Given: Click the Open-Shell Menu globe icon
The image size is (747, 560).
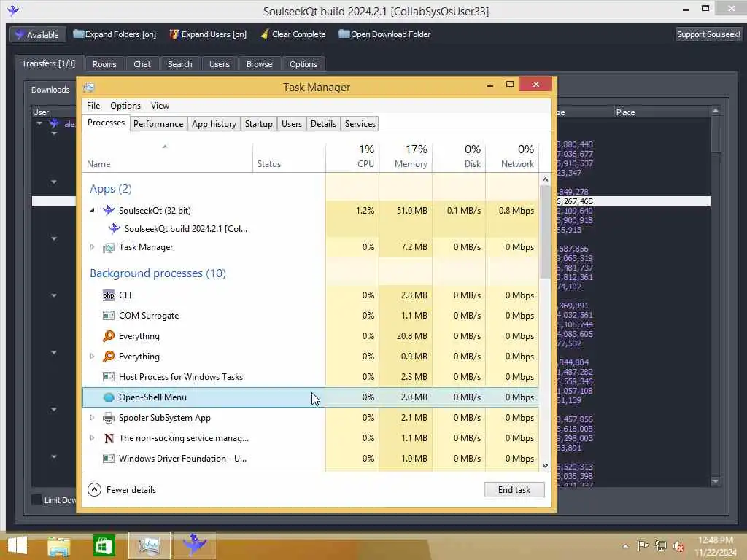Looking at the screenshot, I should click(109, 397).
